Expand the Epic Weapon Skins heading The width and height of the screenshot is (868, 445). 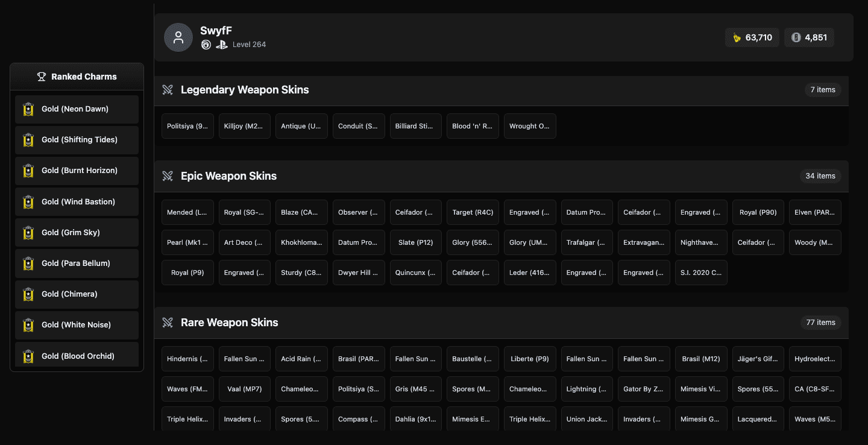coord(228,176)
